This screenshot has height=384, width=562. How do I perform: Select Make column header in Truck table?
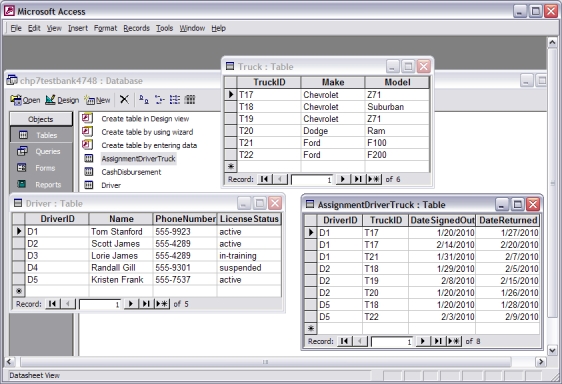tap(333, 82)
